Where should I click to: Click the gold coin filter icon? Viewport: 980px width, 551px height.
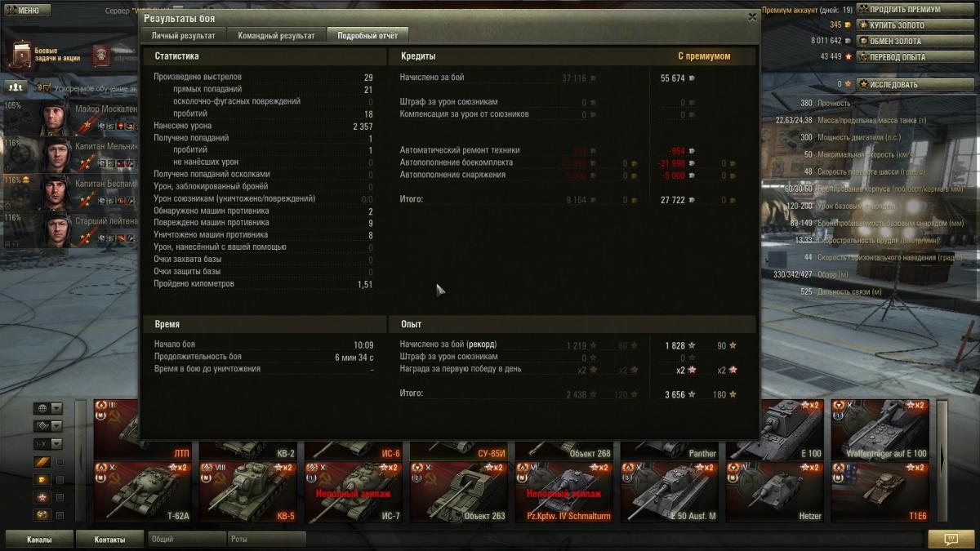pyautogui.click(x=42, y=479)
